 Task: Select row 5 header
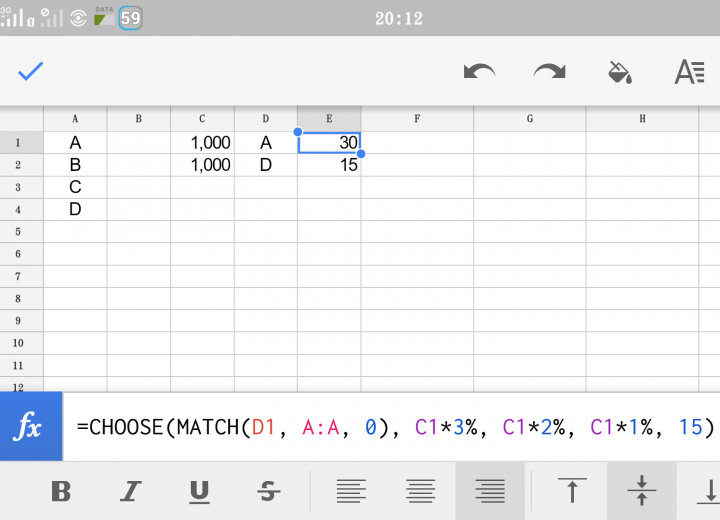[22, 232]
